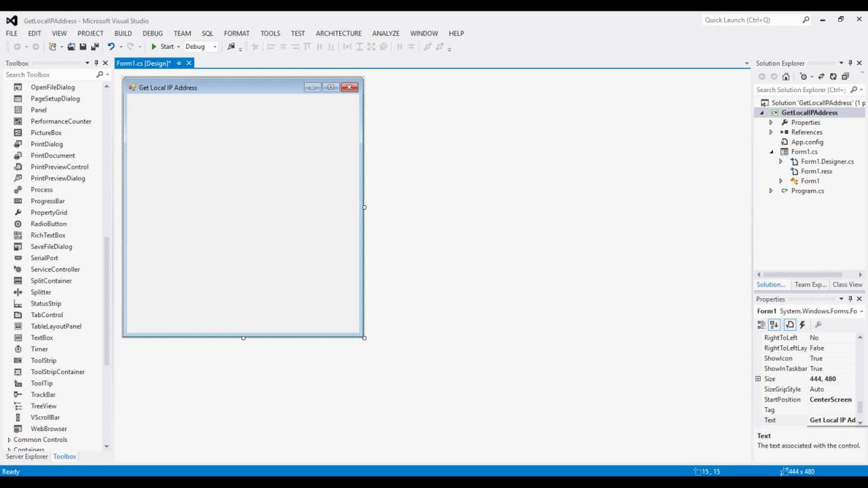868x488 pixels.
Task: Click the Save icon in the toolbar
Action: pyautogui.click(x=83, y=47)
